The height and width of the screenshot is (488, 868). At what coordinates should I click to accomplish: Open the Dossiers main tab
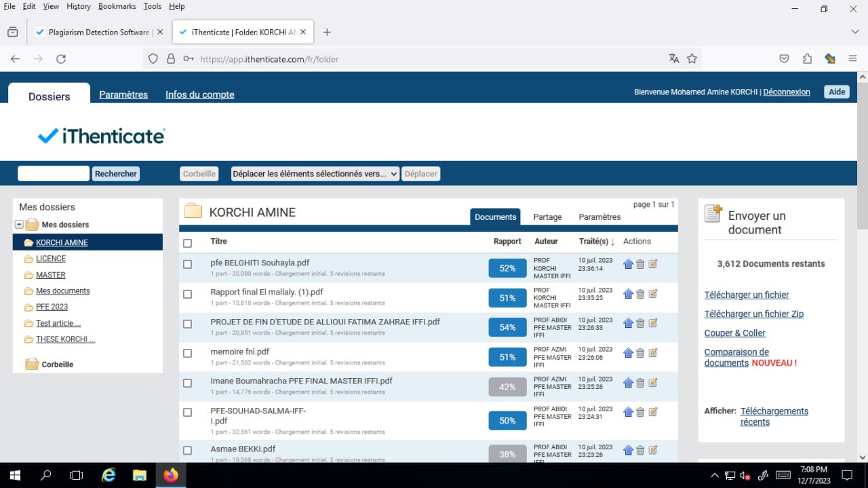[50, 96]
